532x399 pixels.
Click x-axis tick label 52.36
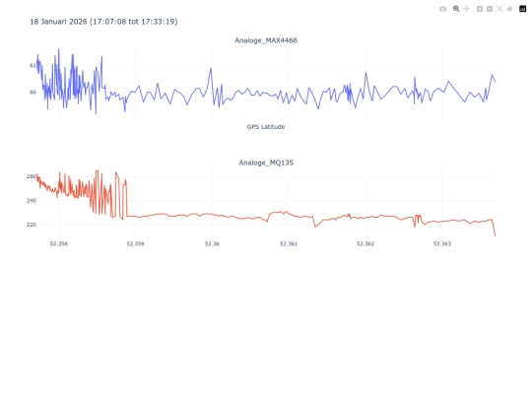[212, 243]
